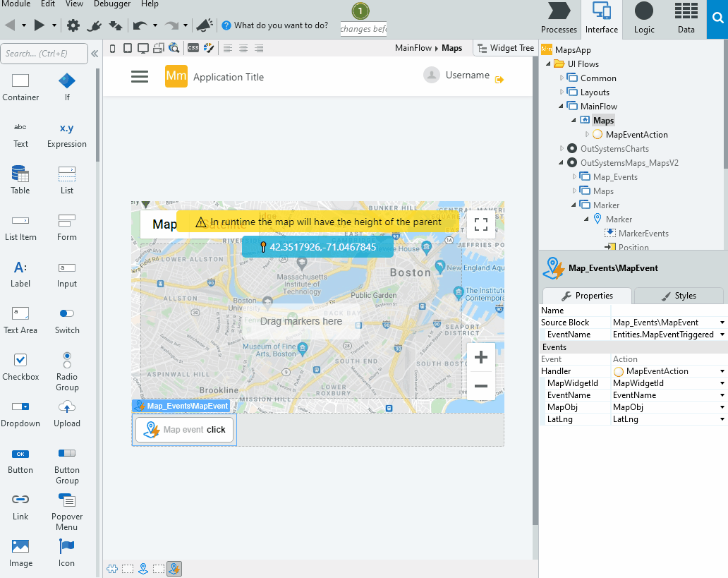Image resolution: width=728 pixels, height=578 pixels.
Task: Expand the Common flow node
Action: click(x=562, y=78)
